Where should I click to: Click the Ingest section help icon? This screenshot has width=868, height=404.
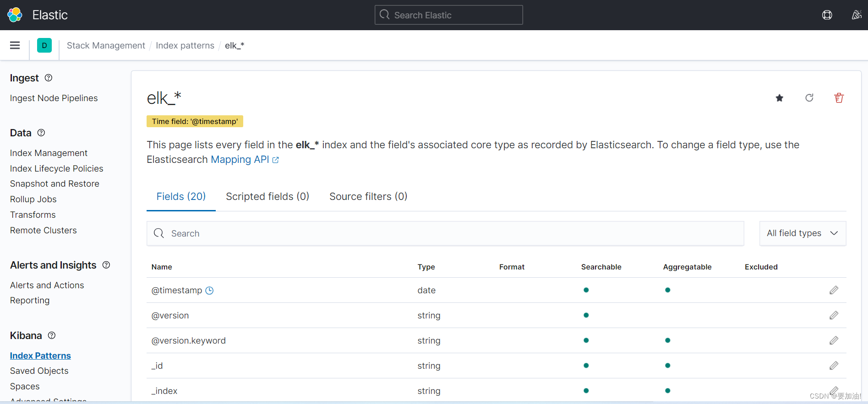(49, 78)
